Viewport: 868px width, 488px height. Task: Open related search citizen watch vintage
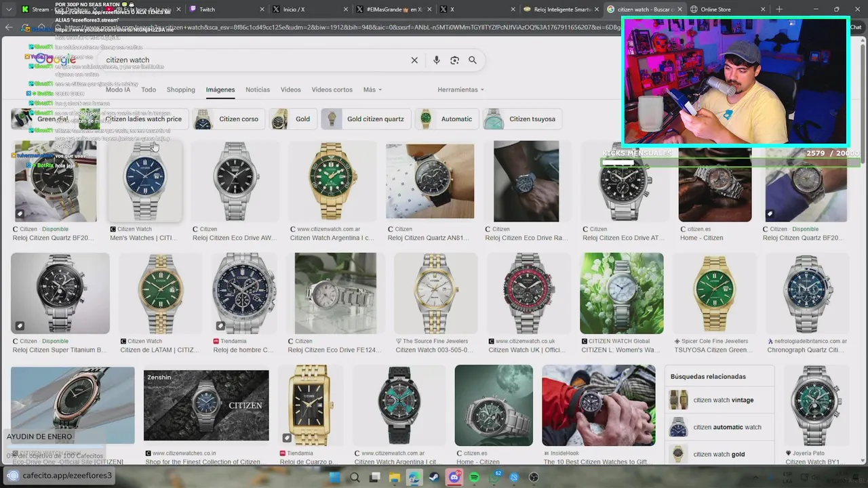point(720,400)
